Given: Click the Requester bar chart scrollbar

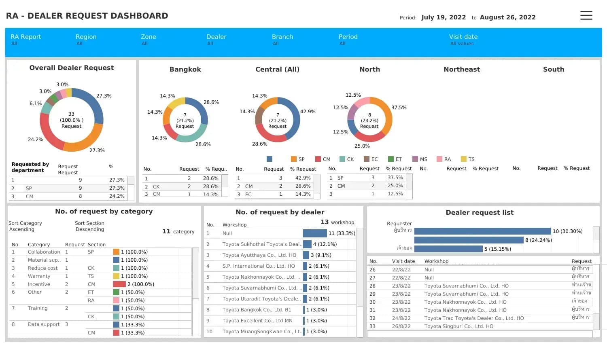Looking at the screenshot, I should coord(596,239).
